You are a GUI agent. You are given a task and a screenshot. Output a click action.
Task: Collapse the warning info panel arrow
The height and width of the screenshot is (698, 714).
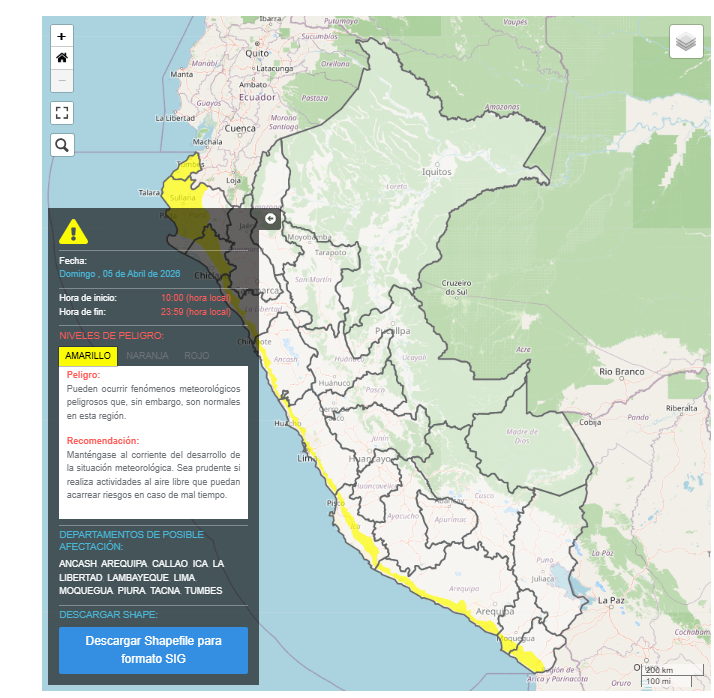(x=270, y=219)
